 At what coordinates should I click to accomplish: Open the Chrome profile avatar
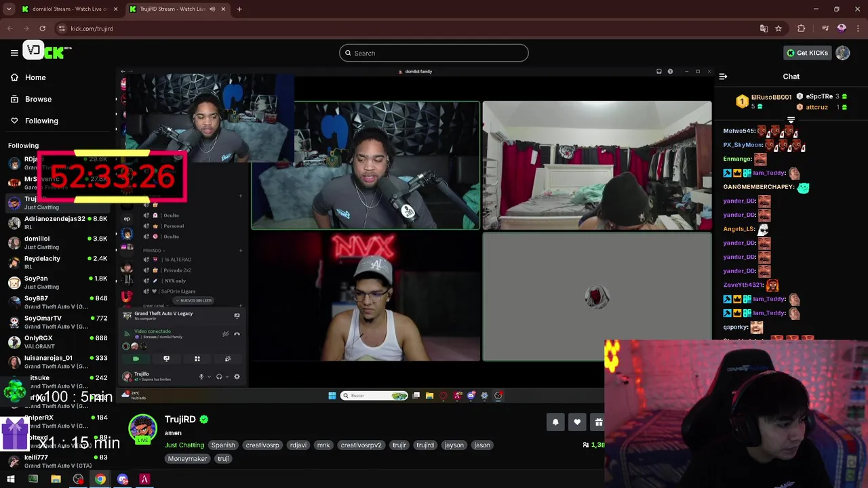coord(842,28)
